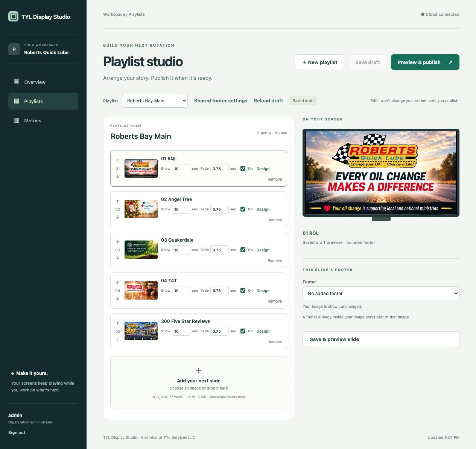Move 04 T4T slide up
Screen dimensions: 476x449
[118, 283]
